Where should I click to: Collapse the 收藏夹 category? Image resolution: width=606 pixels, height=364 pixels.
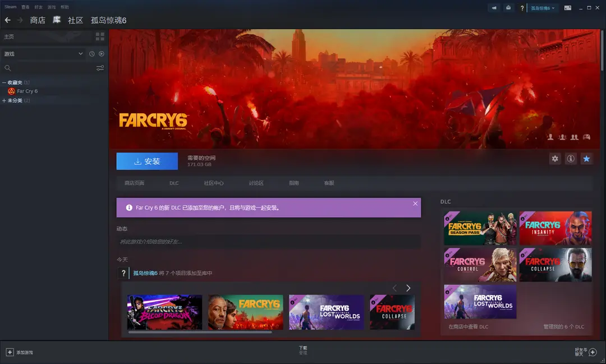[4, 82]
